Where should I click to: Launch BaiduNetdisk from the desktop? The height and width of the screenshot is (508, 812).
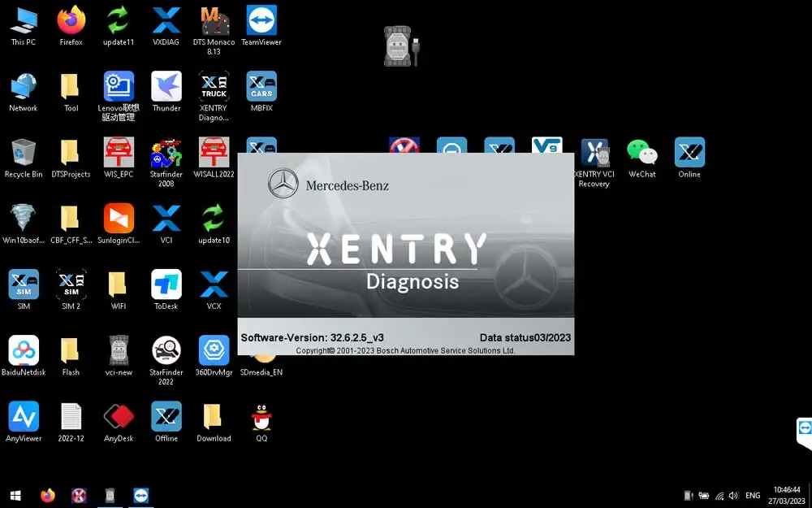(x=24, y=356)
